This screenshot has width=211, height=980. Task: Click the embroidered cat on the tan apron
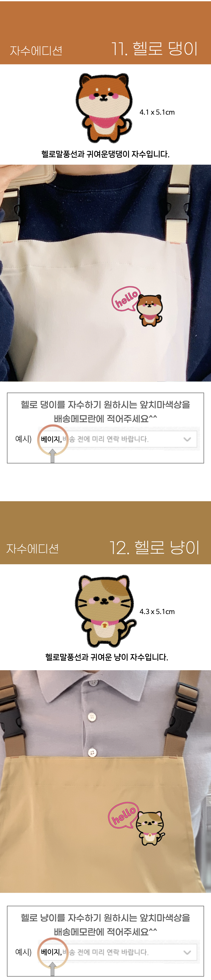click(151, 829)
